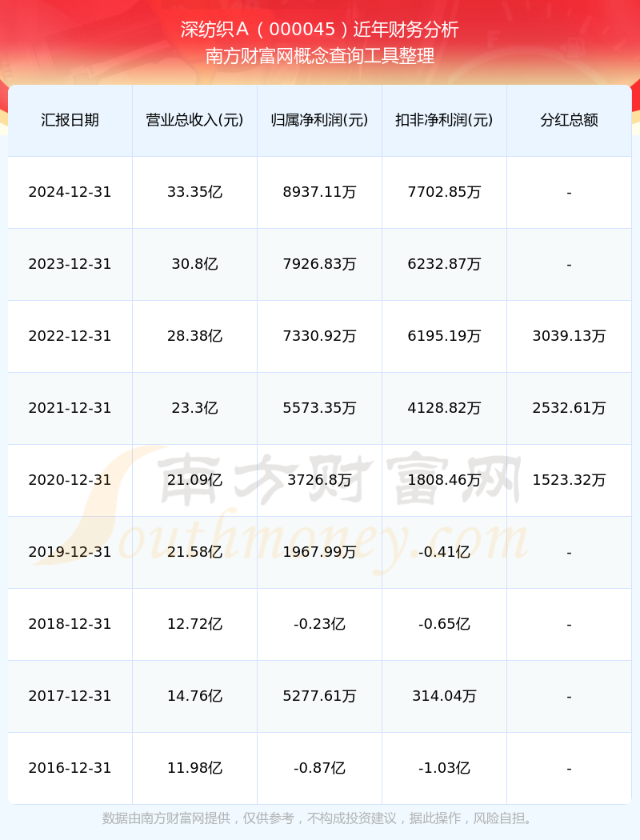Select the 2016-12-31 date cell
This screenshot has height=840, width=640.
pos(70,768)
